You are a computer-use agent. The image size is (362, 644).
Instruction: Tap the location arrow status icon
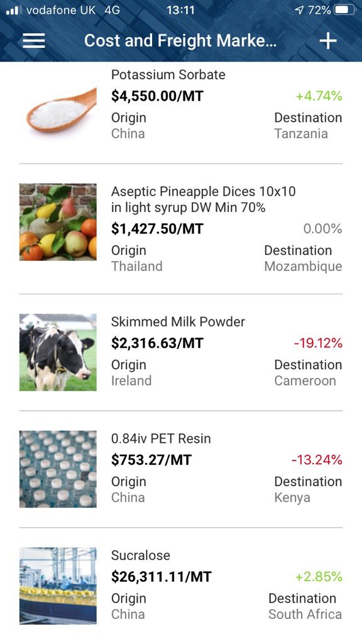click(299, 10)
